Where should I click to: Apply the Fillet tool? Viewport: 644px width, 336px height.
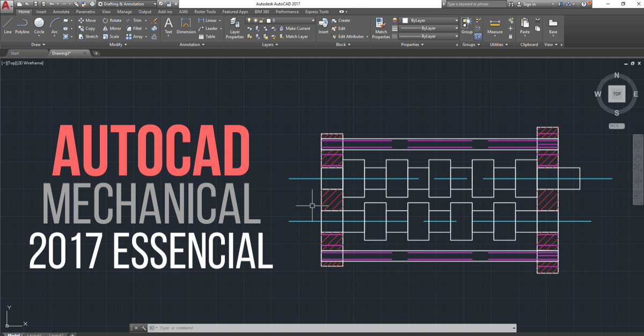coord(134,28)
